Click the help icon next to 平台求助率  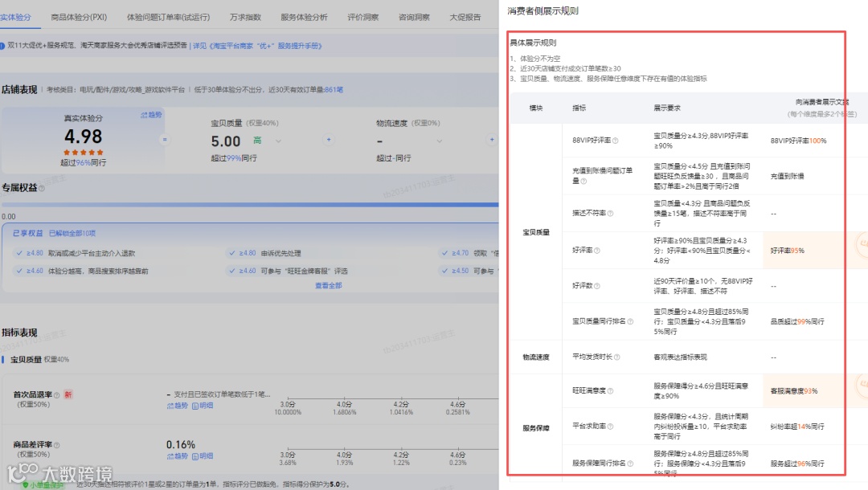610,427
